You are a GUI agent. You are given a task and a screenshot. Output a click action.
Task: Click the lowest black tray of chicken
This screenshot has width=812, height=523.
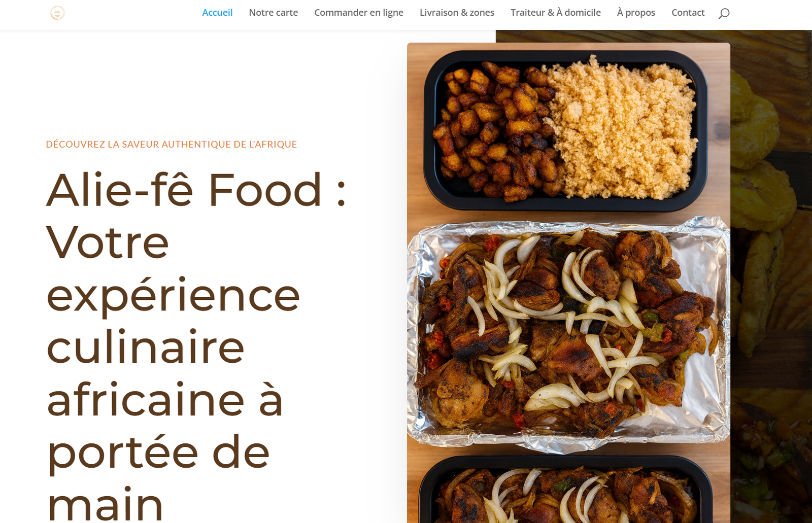566,490
